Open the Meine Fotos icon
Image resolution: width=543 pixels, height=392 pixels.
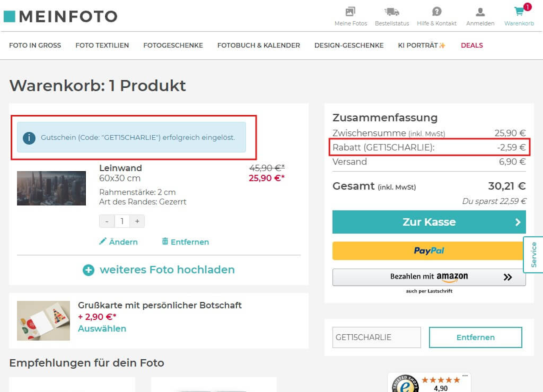point(350,11)
